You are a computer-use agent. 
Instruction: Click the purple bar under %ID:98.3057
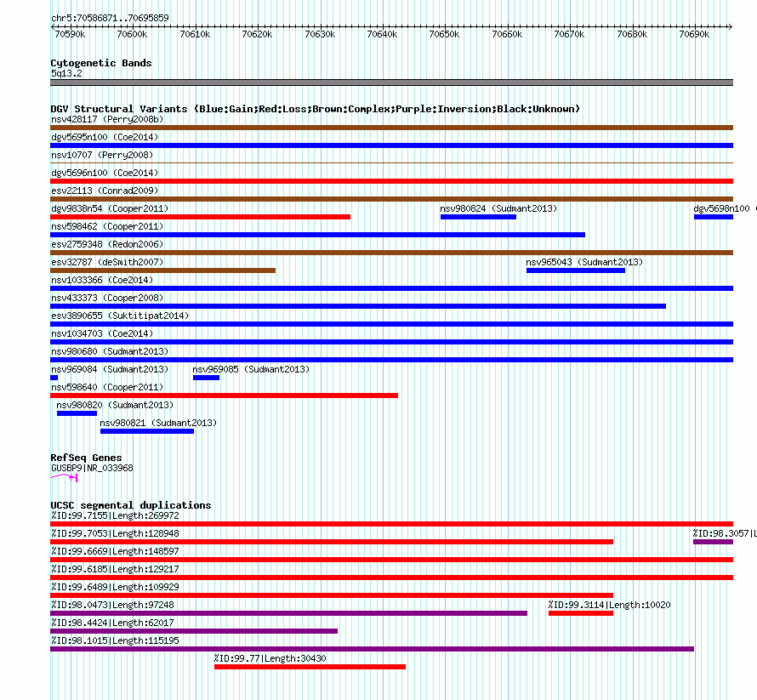pyautogui.click(x=713, y=542)
